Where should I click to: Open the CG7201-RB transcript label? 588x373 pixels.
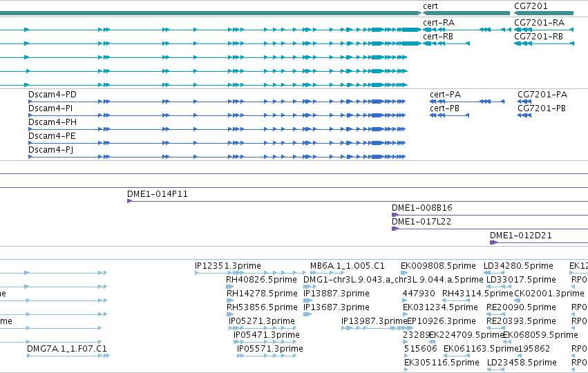coord(538,37)
